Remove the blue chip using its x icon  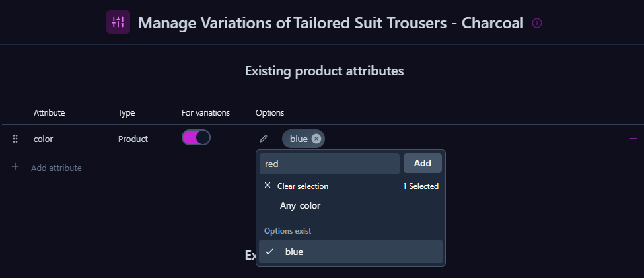pos(316,139)
